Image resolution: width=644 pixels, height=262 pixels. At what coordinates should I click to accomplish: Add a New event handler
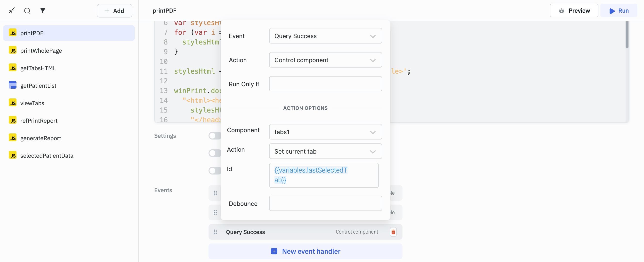[305, 251]
